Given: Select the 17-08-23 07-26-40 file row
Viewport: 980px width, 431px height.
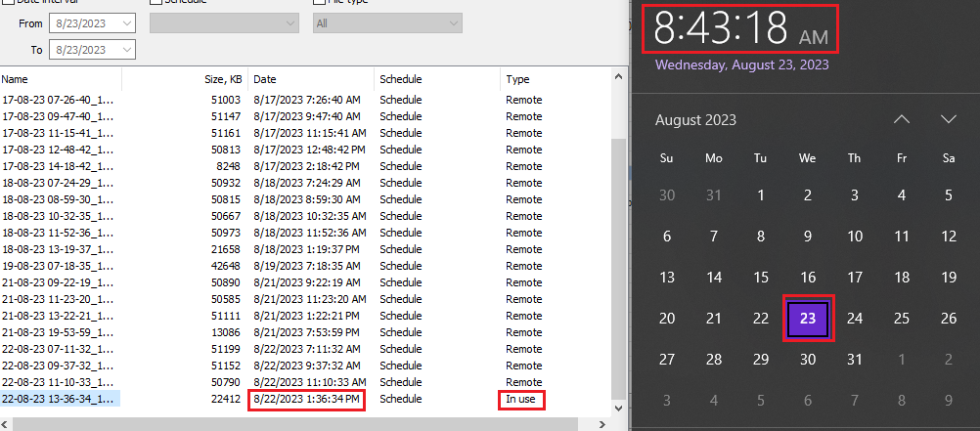Looking at the screenshot, I should click(x=59, y=100).
